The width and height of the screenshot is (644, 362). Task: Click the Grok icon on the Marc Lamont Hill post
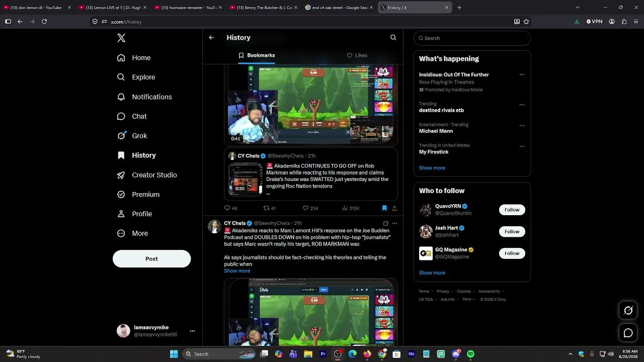[x=385, y=223]
